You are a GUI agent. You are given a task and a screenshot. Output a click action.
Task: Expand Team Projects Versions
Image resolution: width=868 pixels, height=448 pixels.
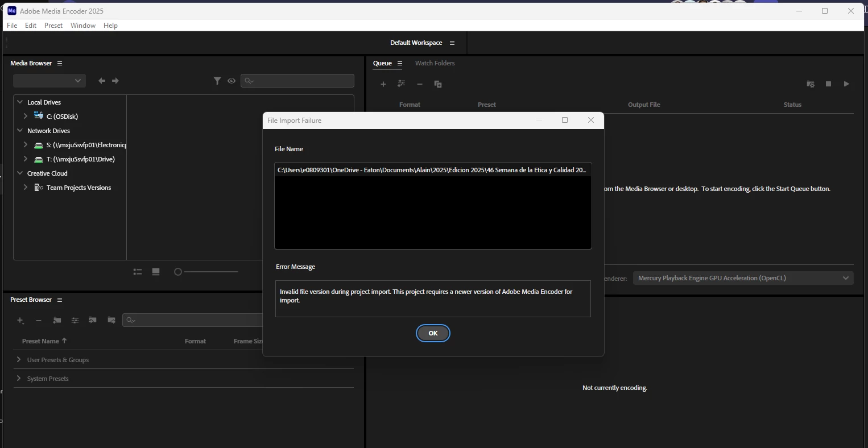[x=25, y=187]
